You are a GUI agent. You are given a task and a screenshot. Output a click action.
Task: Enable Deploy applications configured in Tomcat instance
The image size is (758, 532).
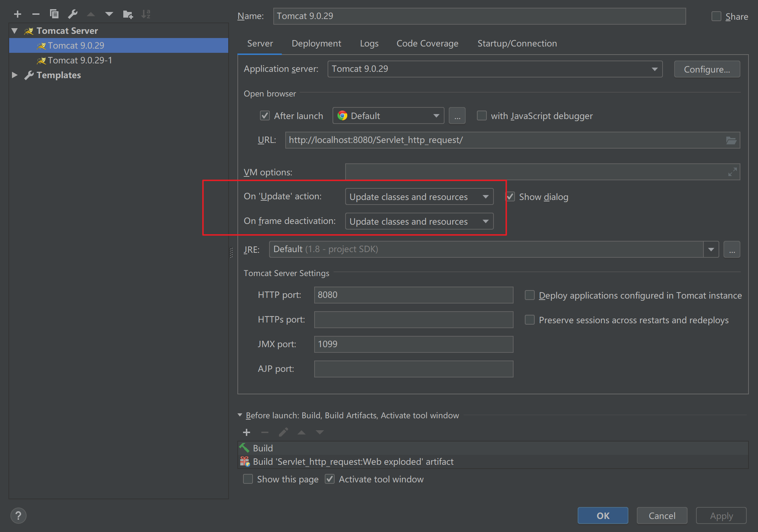[x=530, y=295]
